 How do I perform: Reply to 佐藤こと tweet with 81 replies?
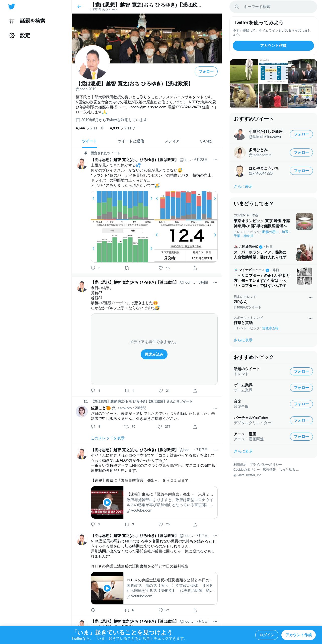93,427
